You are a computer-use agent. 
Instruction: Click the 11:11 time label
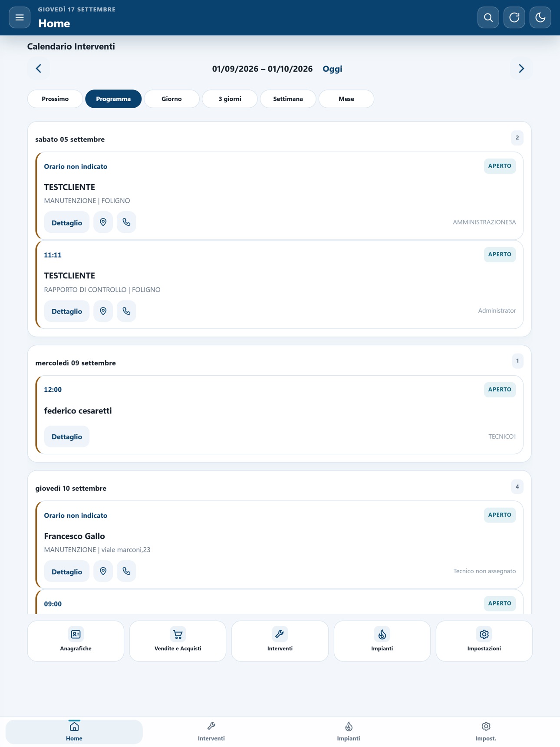(x=53, y=255)
